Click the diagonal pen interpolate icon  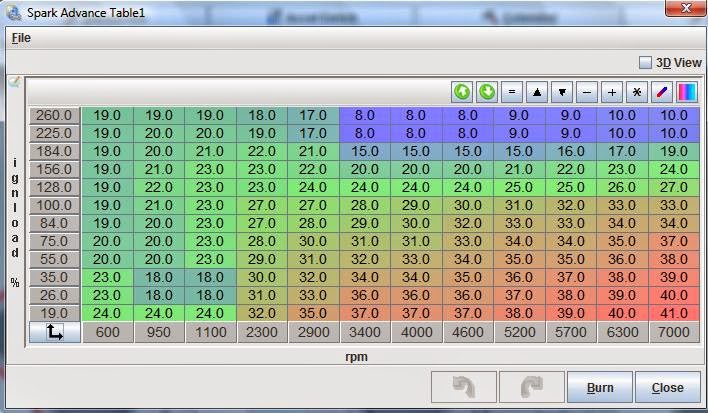tap(662, 92)
